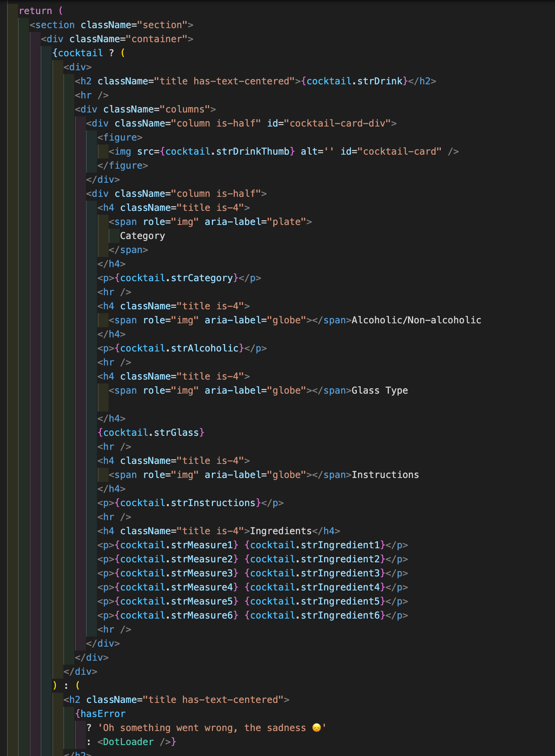Click {cocktail.strCategory} expression
This screenshot has width=555, height=756.
176,278
